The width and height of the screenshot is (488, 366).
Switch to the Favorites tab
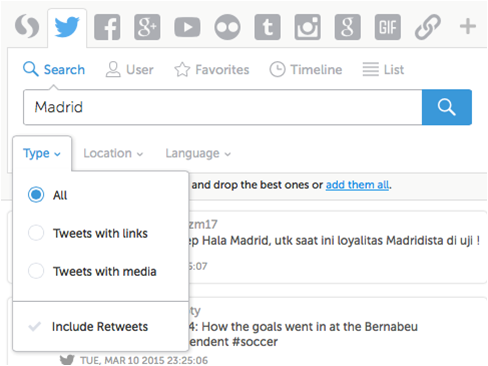pyautogui.click(x=212, y=70)
